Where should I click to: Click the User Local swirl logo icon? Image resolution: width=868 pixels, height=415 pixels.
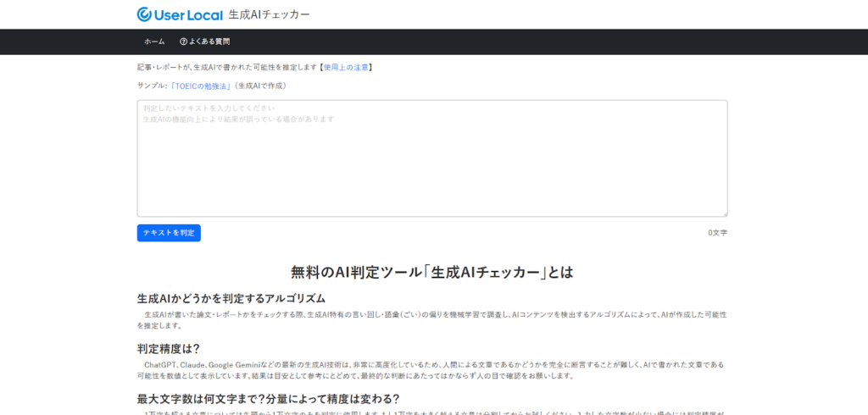(x=145, y=14)
